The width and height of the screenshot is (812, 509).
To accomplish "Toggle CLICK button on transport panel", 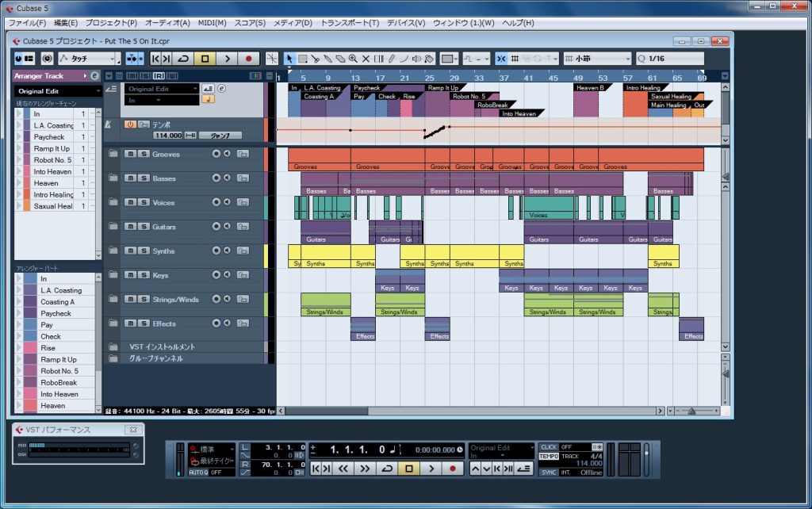I will coord(549,447).
